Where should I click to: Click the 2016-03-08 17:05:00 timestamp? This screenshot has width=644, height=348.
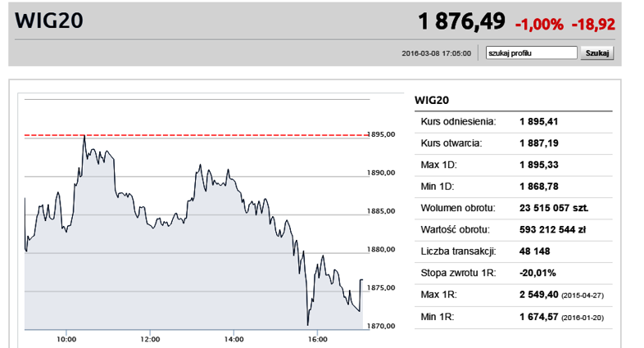(x=437, y=54)
